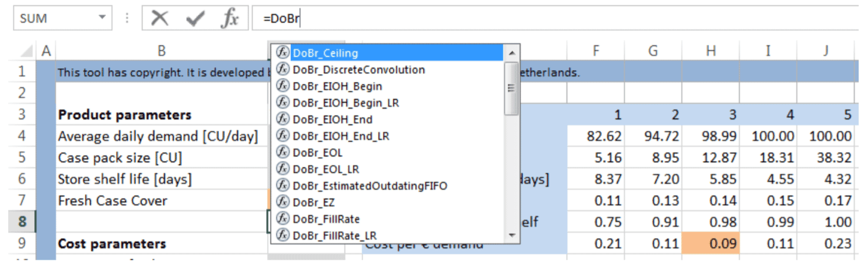Click the Store shelf life [days] cell
The width and height of the screenshot is (868, 265).
coord(162,179)
